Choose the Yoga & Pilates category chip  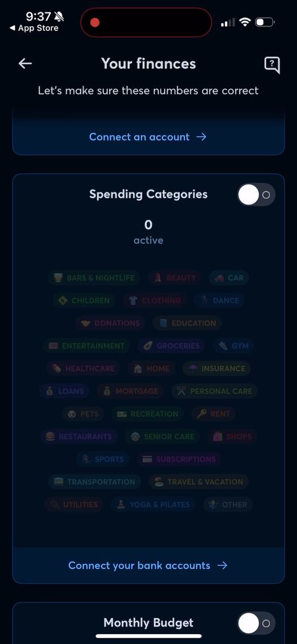(153, 504)
